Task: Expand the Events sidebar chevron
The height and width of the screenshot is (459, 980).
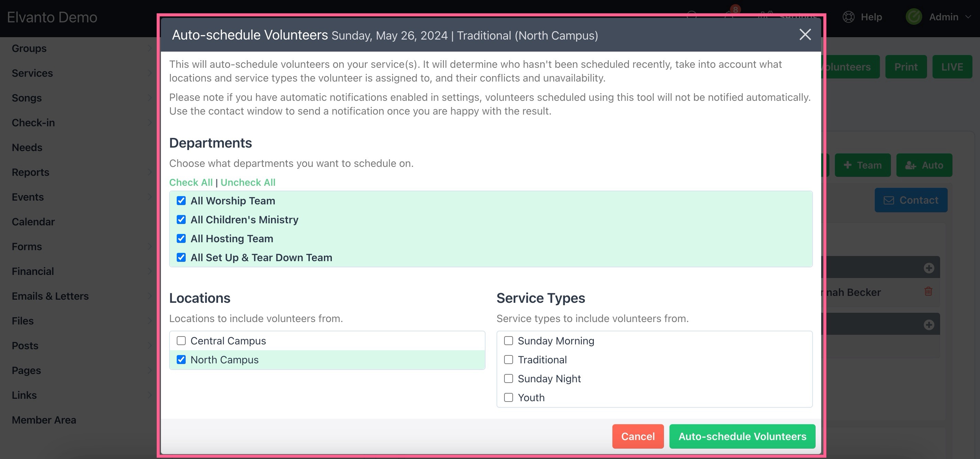Action: (x=150, y=197)
